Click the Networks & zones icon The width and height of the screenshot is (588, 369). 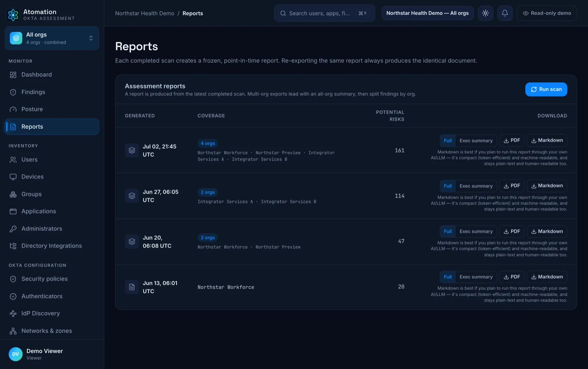(13, 331)
